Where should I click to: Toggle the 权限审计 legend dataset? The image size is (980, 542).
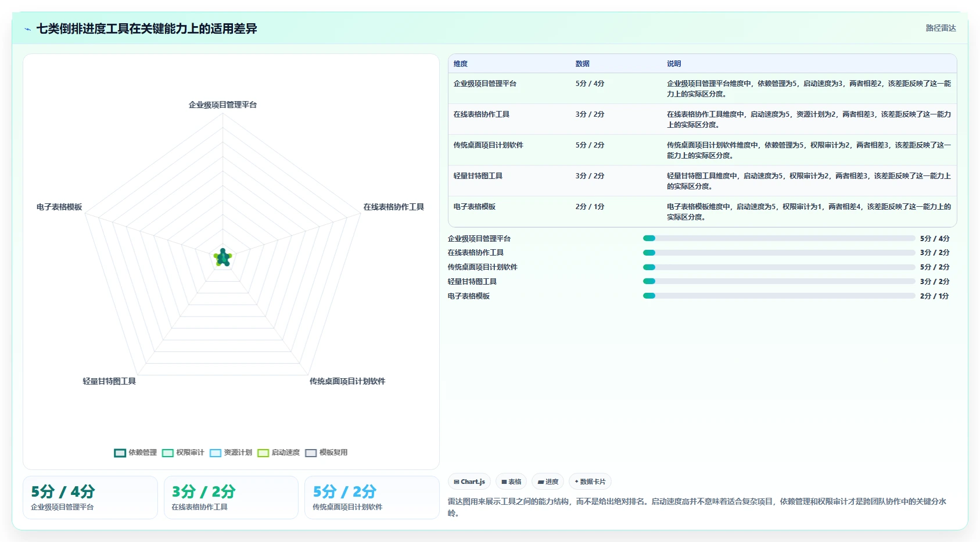point(184,453)
